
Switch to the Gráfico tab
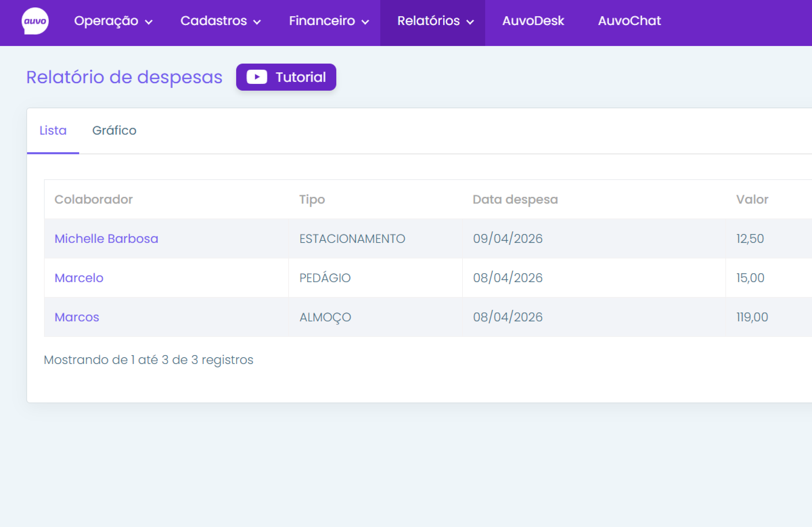coord(114,131)
